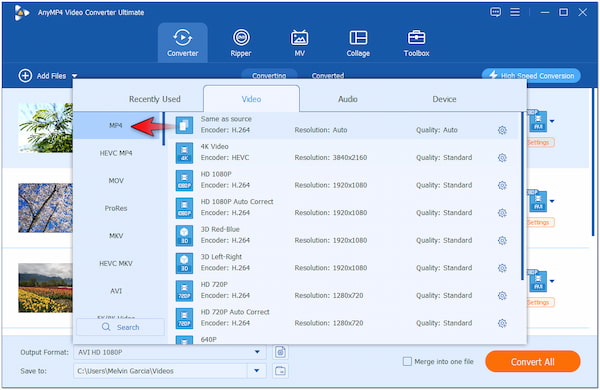Open settings gear for 4K Video preset
This screenshot has height=390, width=600.
click(502, 158)
